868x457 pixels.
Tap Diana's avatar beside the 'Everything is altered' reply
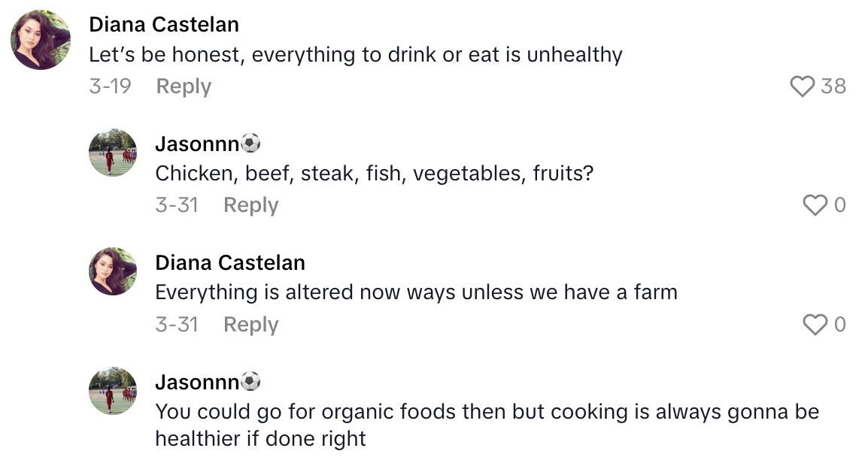(113, 271)
